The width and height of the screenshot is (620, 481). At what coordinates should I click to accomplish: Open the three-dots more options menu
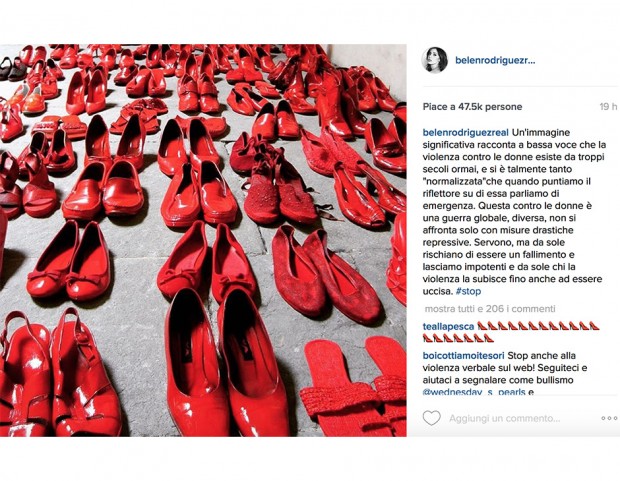[x=609, y=418]
